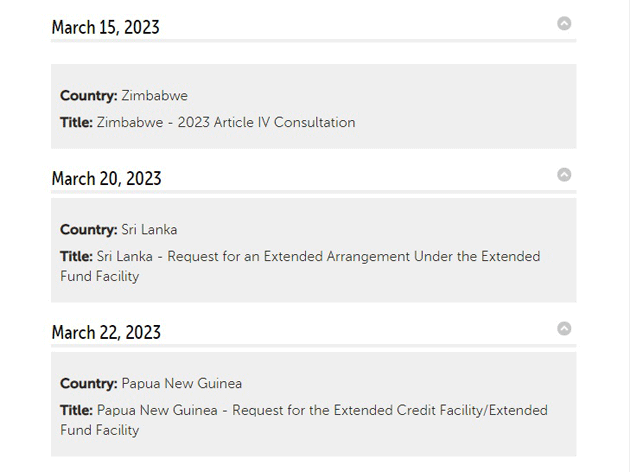Click the country name Sri Lanka
Viewport: 630px width, 472px height.
(x=149, y=229)
